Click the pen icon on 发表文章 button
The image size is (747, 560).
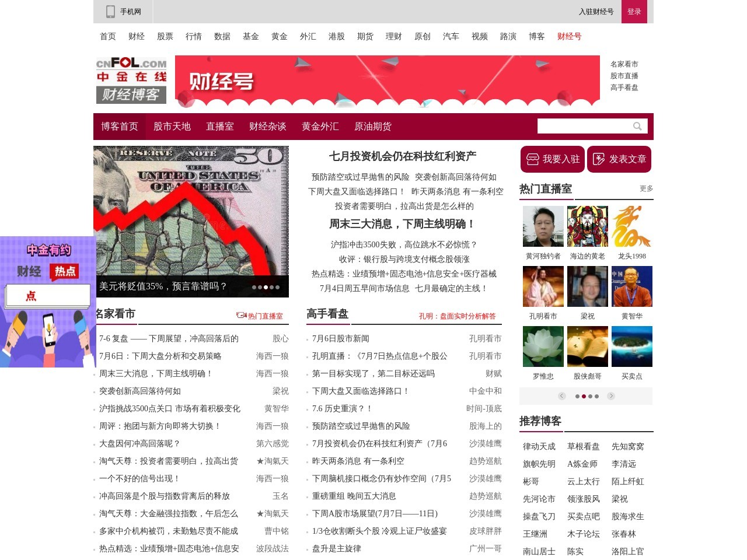click(x=599, y=158)
